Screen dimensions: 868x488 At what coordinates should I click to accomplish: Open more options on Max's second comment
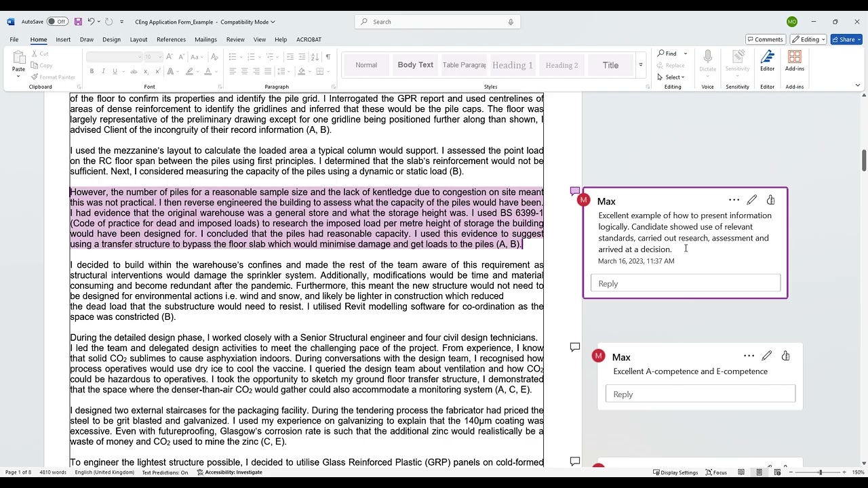[749, 356]
